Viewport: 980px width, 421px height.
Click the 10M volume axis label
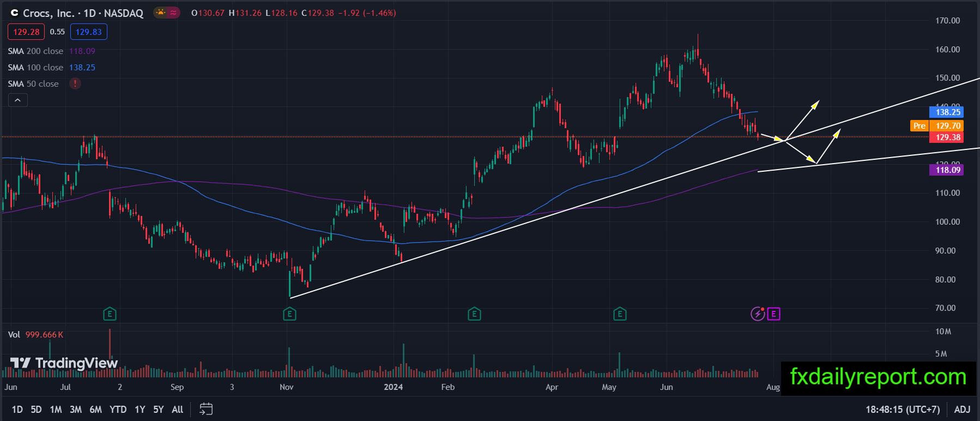943,332
